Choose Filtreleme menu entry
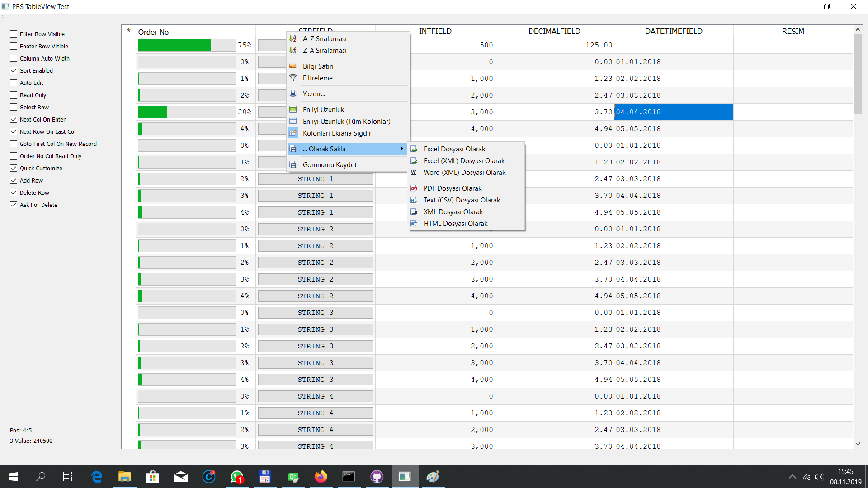Screen dimensions: 868x488 (348, 78)
